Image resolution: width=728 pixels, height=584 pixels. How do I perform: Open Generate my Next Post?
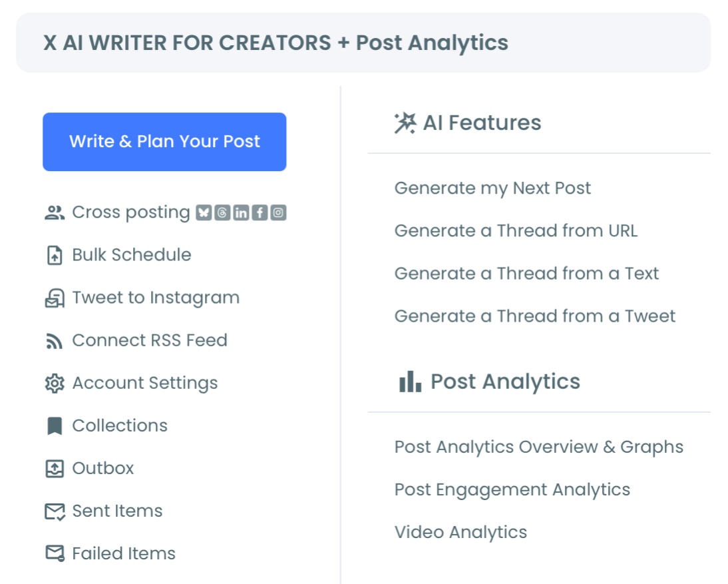[492, 188]
